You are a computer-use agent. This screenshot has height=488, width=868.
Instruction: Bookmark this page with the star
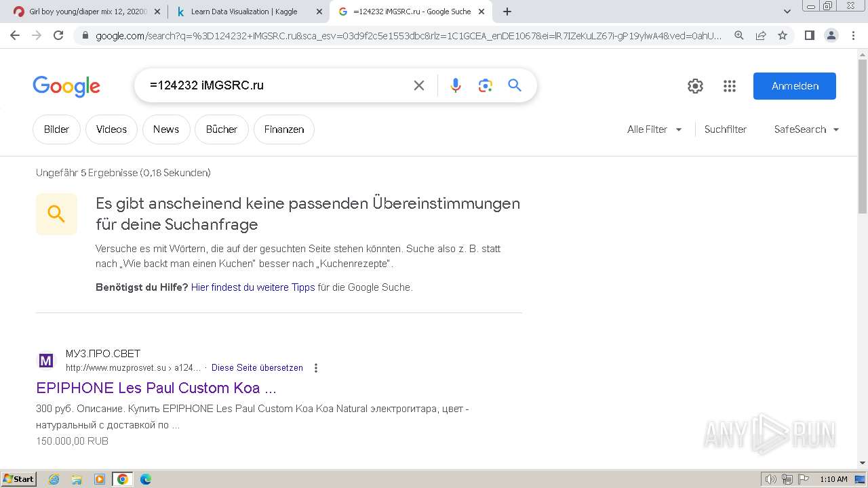point(783,36)
